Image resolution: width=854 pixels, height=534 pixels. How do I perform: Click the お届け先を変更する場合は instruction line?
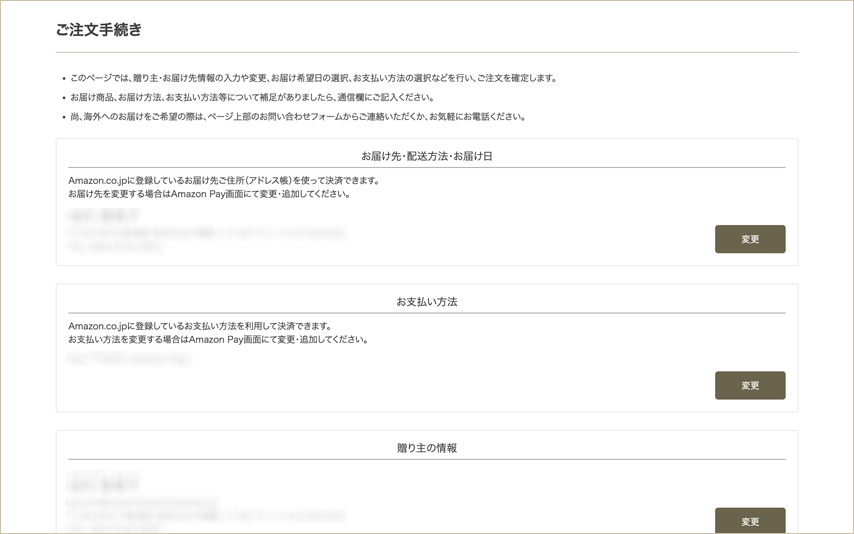tap(208, 194)
